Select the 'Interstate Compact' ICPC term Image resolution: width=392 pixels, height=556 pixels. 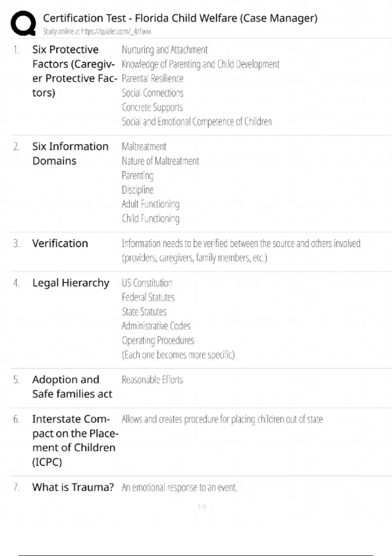tap(75, 440)
